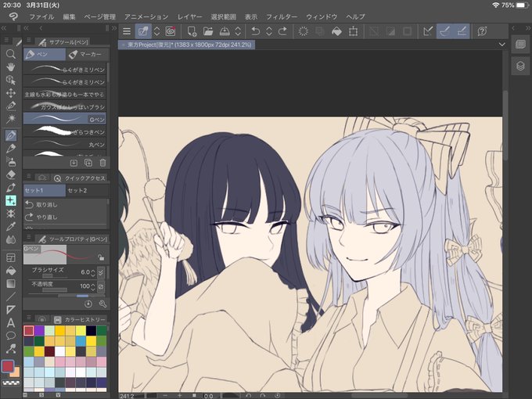Click the Save icon in command bar
The height and width of the screenshot is (399, 532).
[225, 31]
